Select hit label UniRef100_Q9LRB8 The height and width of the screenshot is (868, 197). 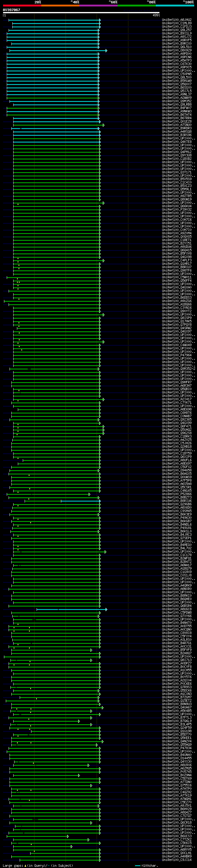(177, 104)
